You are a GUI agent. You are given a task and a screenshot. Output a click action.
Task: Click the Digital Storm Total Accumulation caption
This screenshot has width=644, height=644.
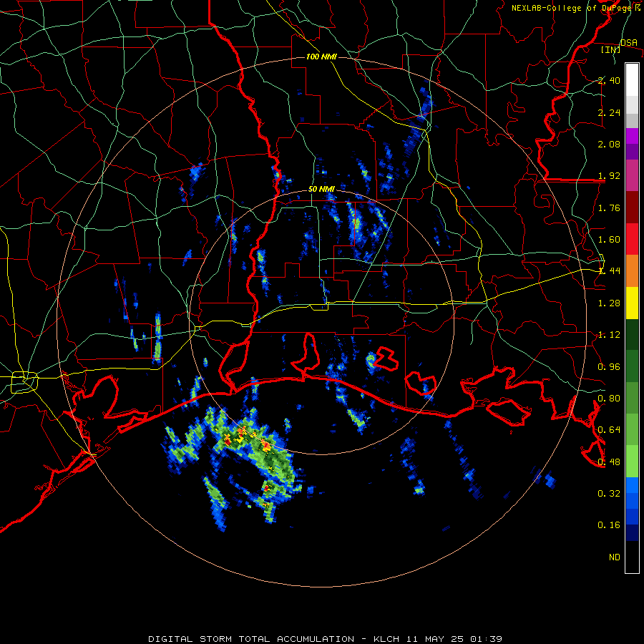coord(325,639)
